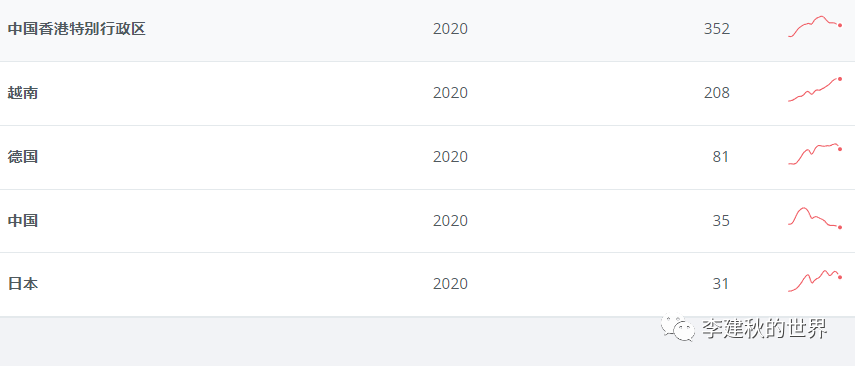Click the year 2020 in the 日本 row
855x366 pixels.
pyautogui.click(x=450, y=284)
